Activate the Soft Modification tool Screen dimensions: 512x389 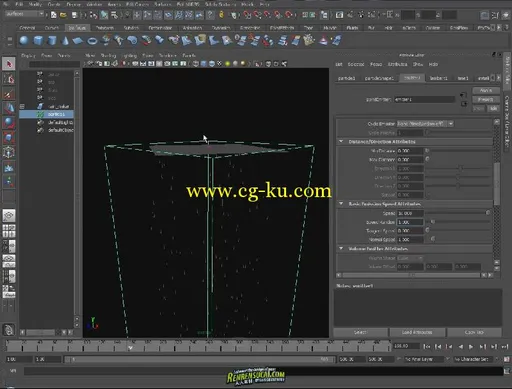tap(9, 167)
